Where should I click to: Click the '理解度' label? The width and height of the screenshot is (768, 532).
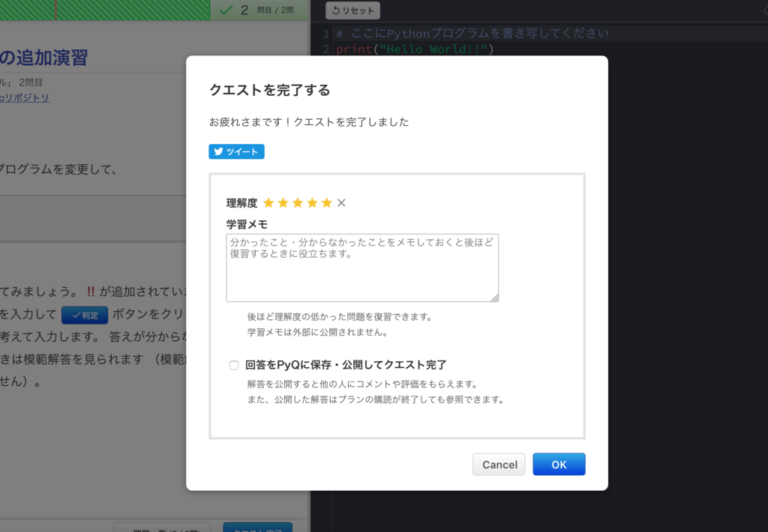pos(242,203)
